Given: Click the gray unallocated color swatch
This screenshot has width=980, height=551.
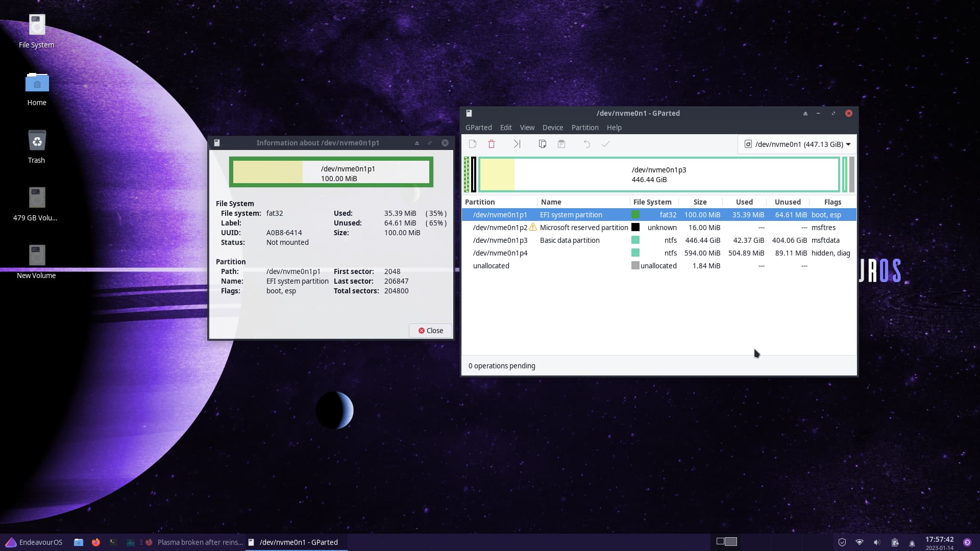Looking at the screenshot, I should coord(635,266).
